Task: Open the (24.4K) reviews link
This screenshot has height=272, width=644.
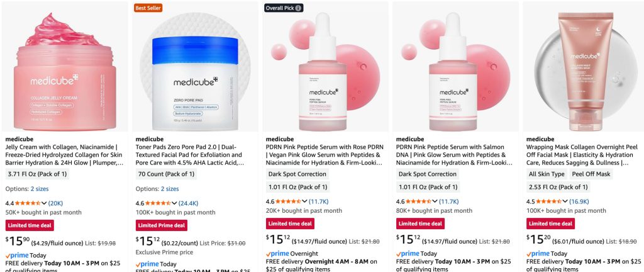Action: point(189,203)
